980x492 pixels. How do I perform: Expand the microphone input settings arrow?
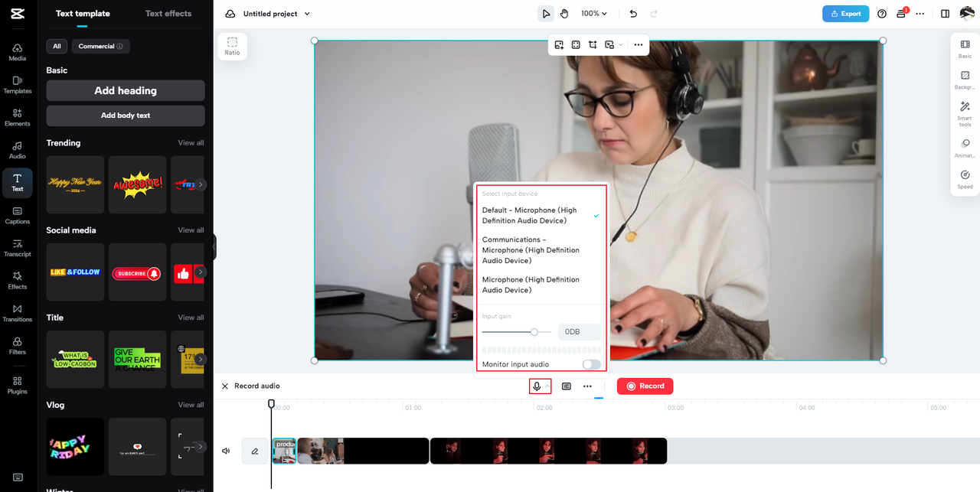point(547,386)
